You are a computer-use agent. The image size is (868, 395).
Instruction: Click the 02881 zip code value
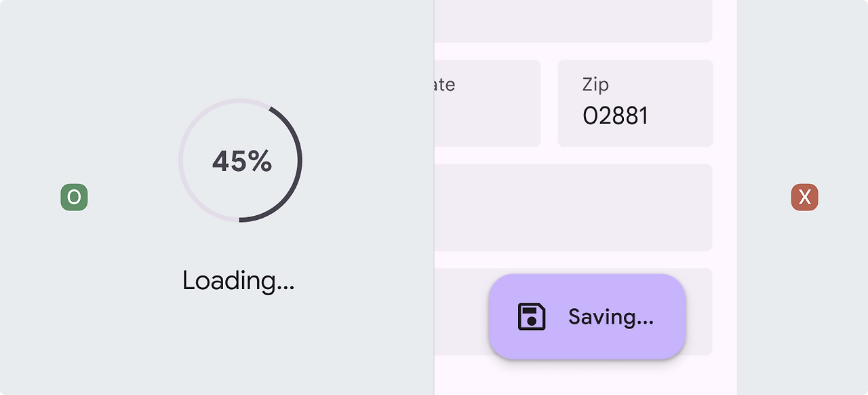click(616, 116)
